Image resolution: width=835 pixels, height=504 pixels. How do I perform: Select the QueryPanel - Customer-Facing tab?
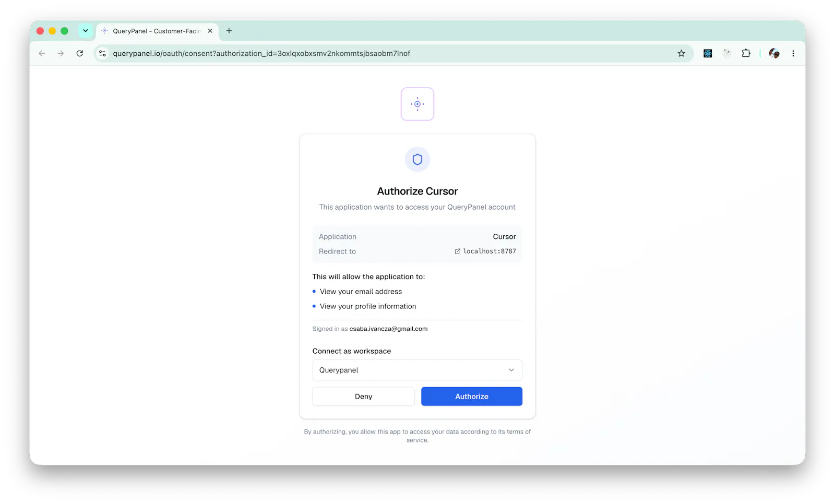point(157,31)
